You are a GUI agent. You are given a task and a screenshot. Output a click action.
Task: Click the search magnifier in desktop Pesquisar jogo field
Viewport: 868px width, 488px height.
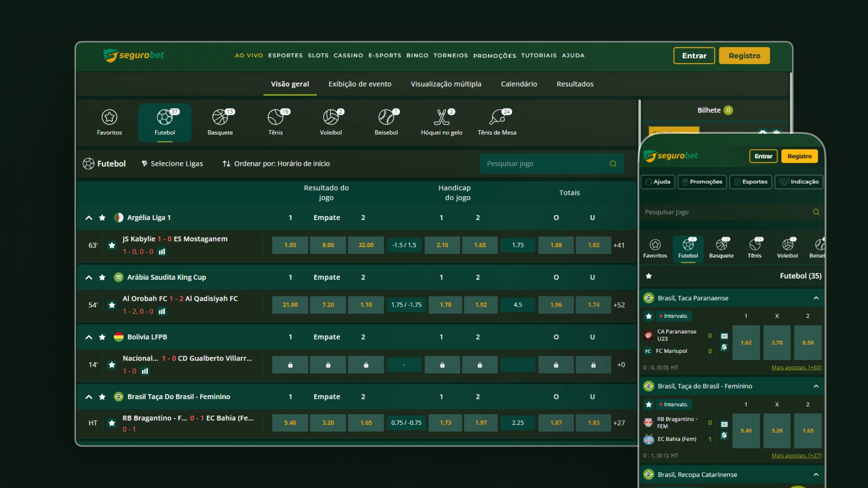click(613, 164)
